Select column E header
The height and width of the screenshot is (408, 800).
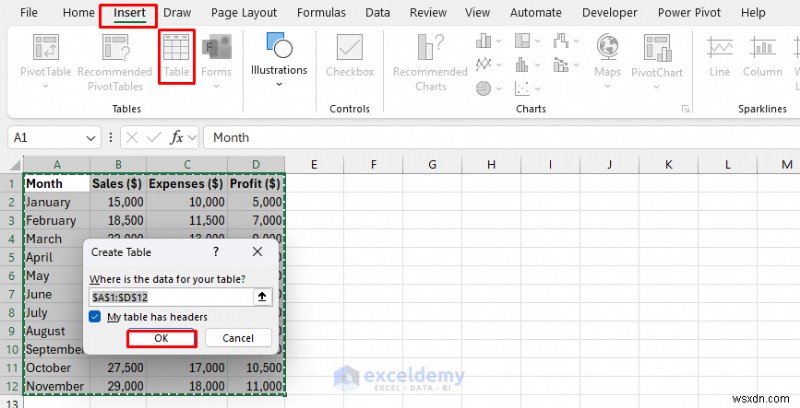[x=314, y=165]
